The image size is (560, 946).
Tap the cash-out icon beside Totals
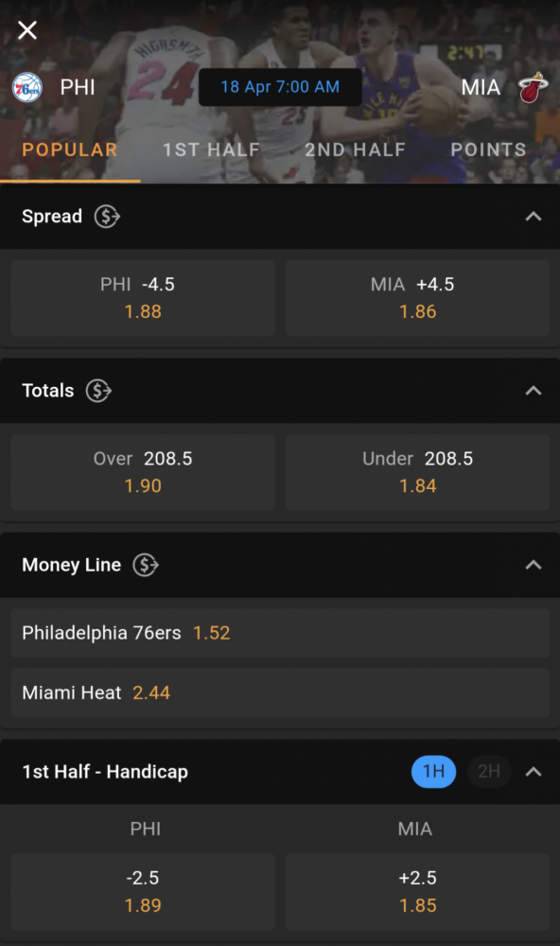pos(98,391)
